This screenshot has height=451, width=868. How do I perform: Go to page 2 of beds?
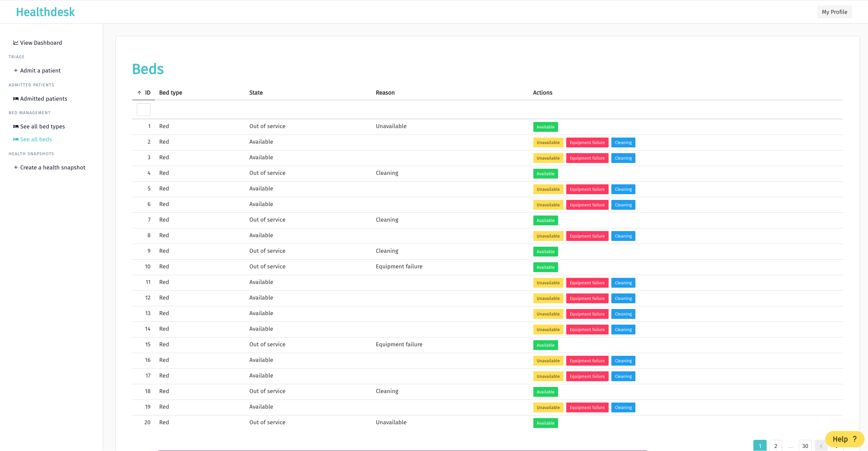775,446
